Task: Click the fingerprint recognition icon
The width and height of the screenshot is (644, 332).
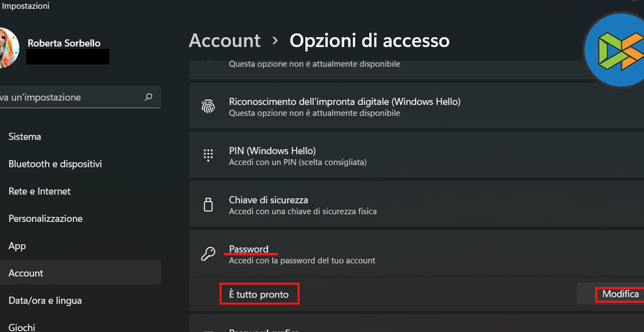Action: 208,106
